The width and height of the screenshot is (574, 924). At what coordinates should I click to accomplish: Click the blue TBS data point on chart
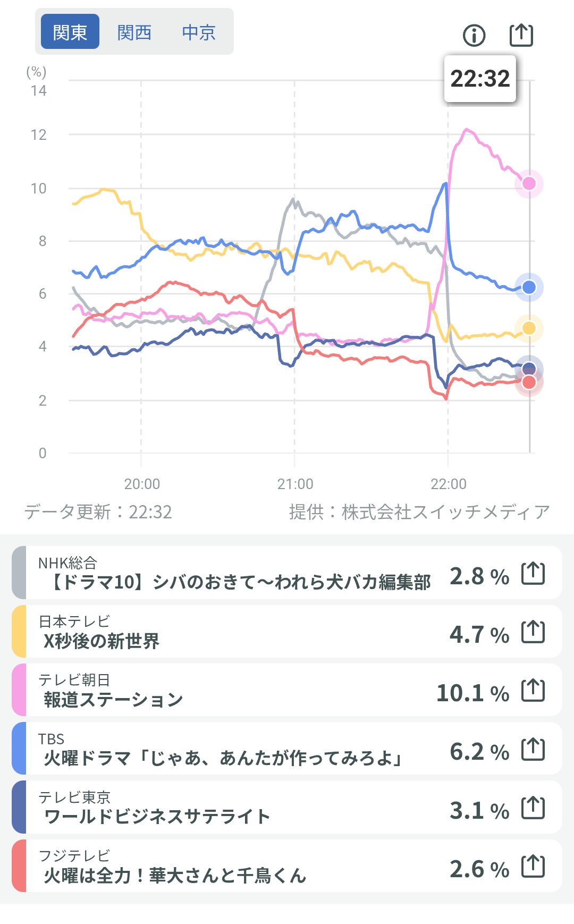(x=529, y=287)
